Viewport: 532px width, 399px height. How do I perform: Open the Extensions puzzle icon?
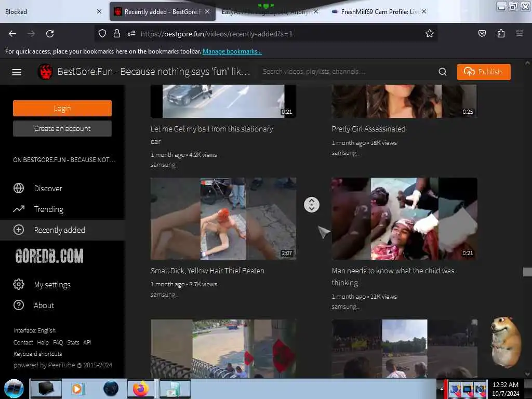point(501,33)
